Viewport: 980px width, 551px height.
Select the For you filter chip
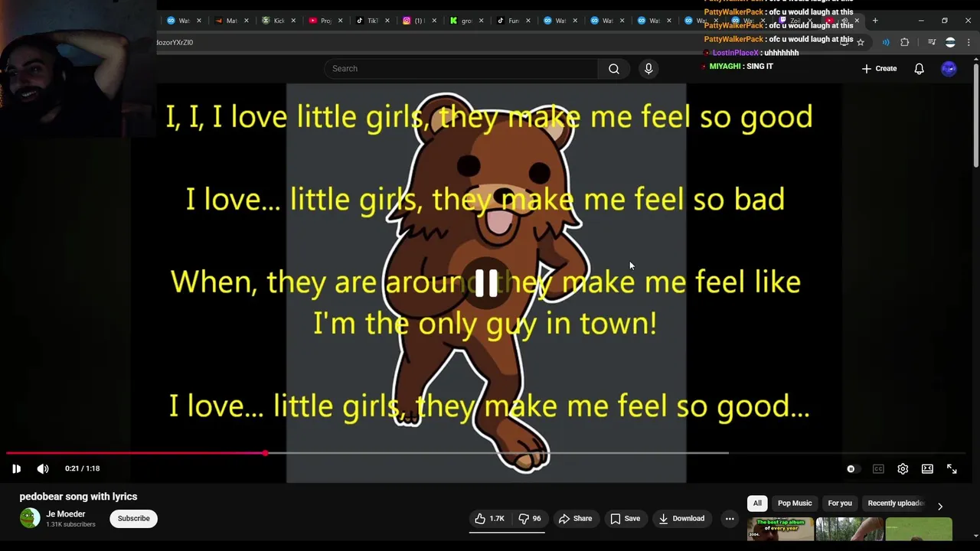tap(840, 504)
